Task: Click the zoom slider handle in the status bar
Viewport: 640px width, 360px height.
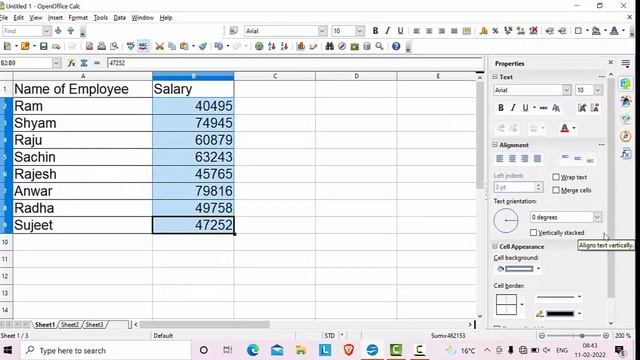Action: pyautogui.click(x=582, y=336)
